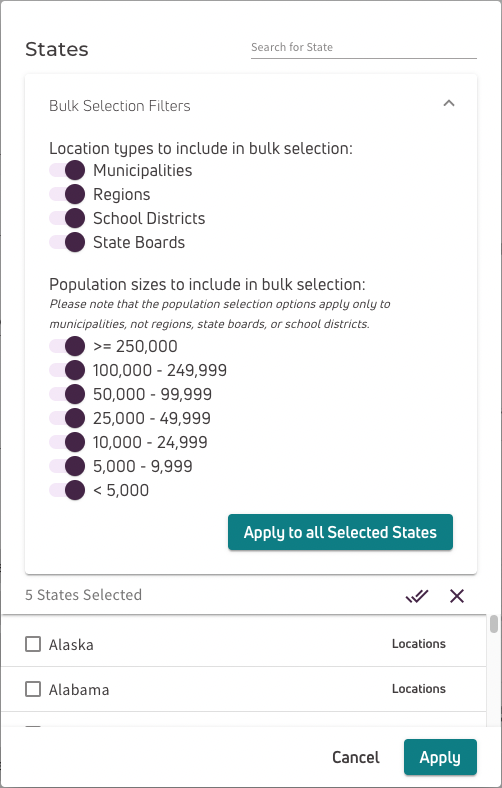Click the Search for State field

tap(364, 48)
